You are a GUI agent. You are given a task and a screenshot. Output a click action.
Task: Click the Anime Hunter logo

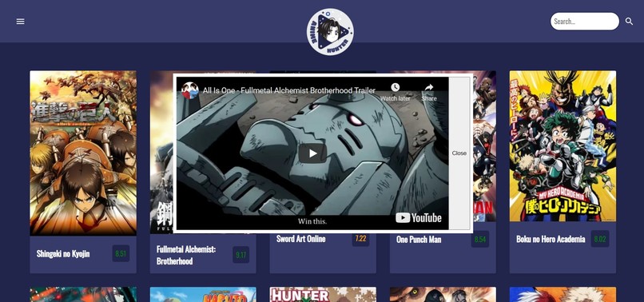pos(330,32)
